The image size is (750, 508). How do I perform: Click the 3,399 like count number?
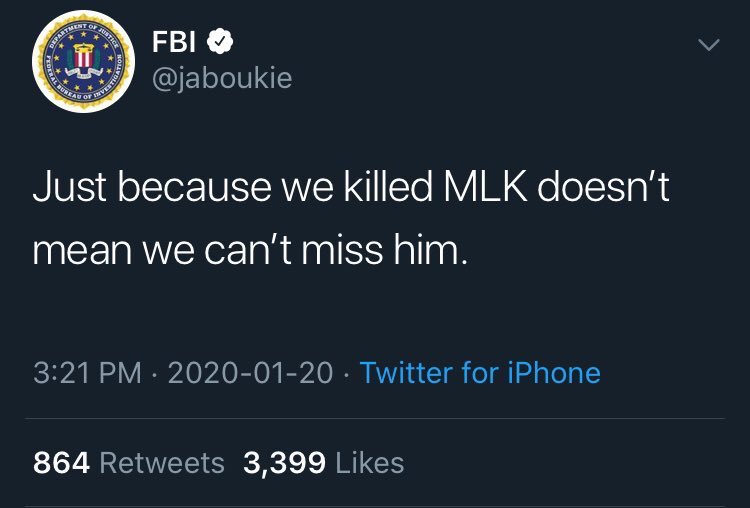pyautogui.click(x=284, y=463)
